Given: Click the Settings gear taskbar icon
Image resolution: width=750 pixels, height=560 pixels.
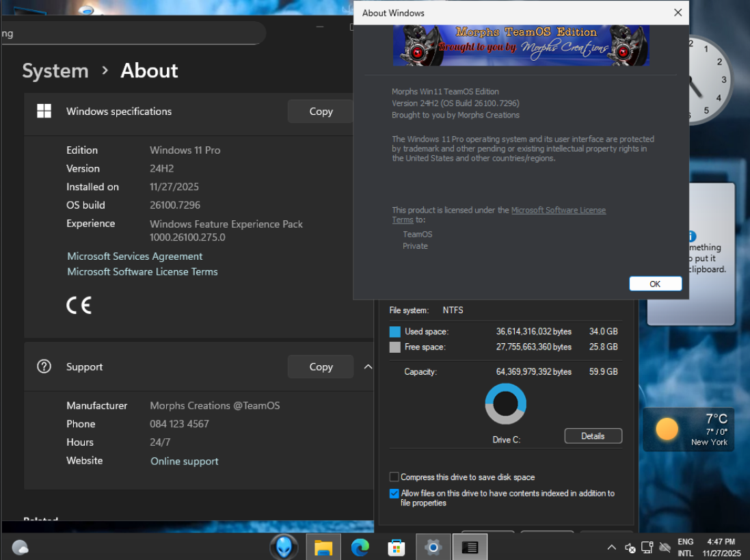Looking at the screenshot, I should (432, 547).
